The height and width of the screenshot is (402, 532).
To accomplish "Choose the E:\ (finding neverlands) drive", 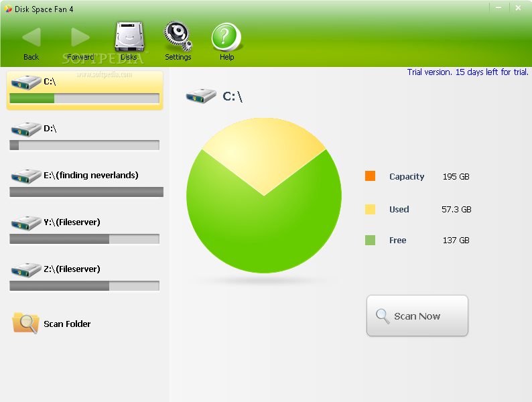I will pos(85,183).
